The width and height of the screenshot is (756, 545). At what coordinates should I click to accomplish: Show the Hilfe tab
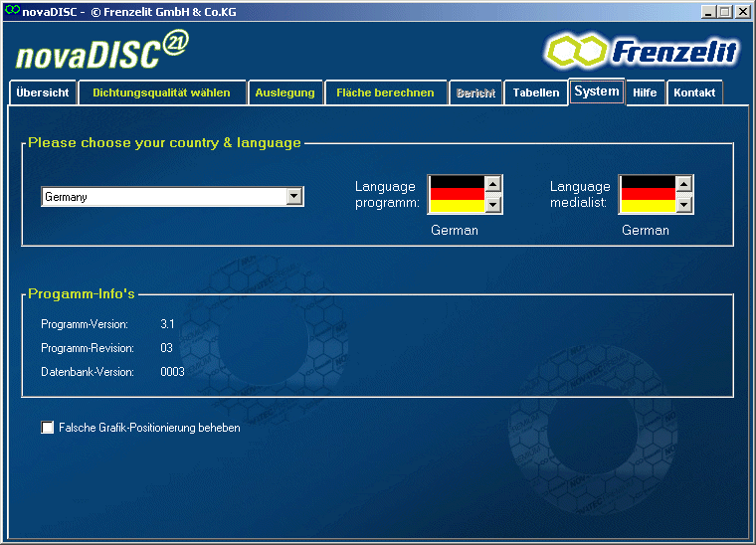645,93
